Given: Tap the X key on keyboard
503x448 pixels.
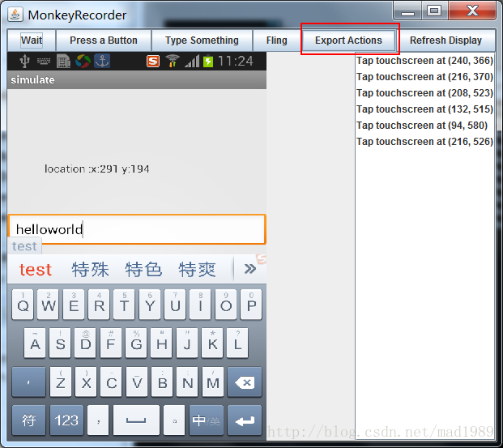Looking at the screenshot, I should pyautogui.click(x=86, y=382).
